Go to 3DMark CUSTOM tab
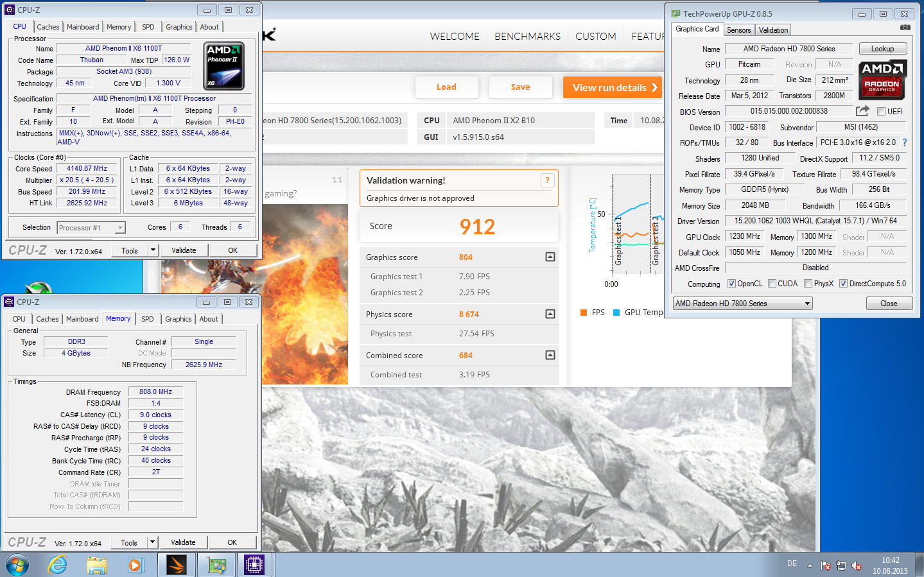The width and height of the screenshot is (924, 577). 596,37
